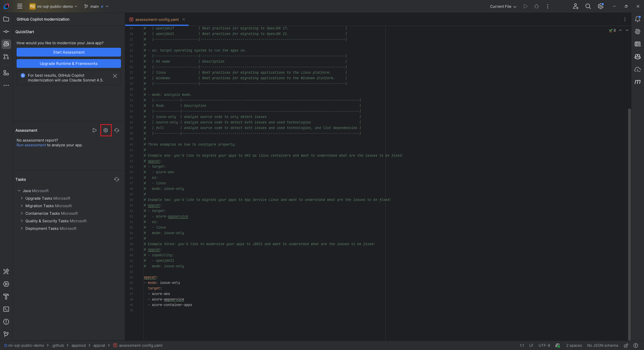Dismiss the Claude Sonnet info banner
The height and width of the screenshot is (350, 644).
pos(115,76)
